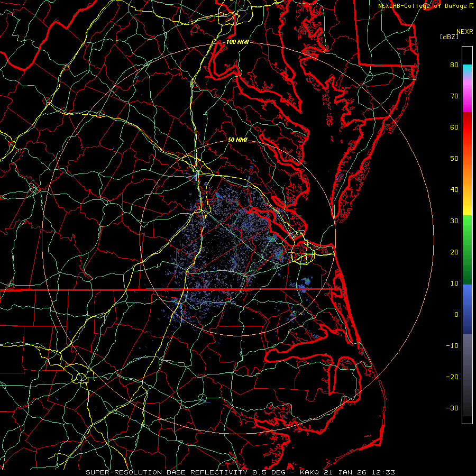Select the "60" dBZ scale value
The width and height of the screenshot is (476, 476).
[x=454, y=127]
